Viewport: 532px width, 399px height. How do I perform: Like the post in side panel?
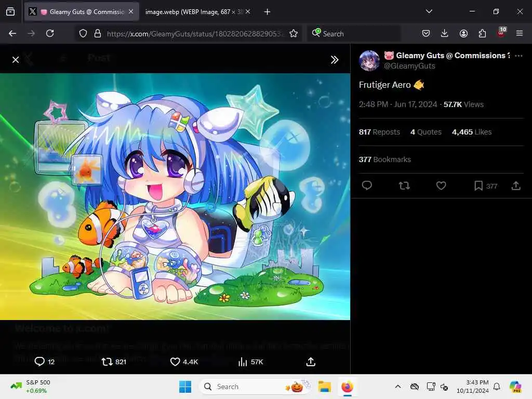pos(441,185)
